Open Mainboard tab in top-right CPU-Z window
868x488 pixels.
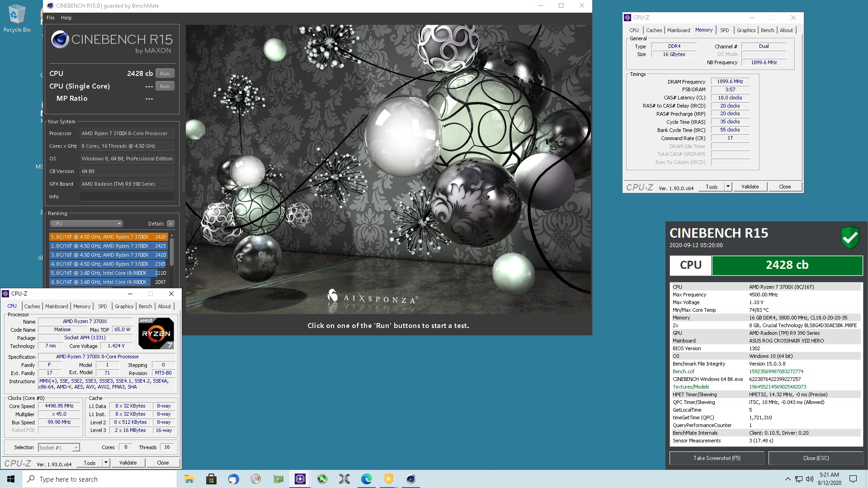coord(679,30)
